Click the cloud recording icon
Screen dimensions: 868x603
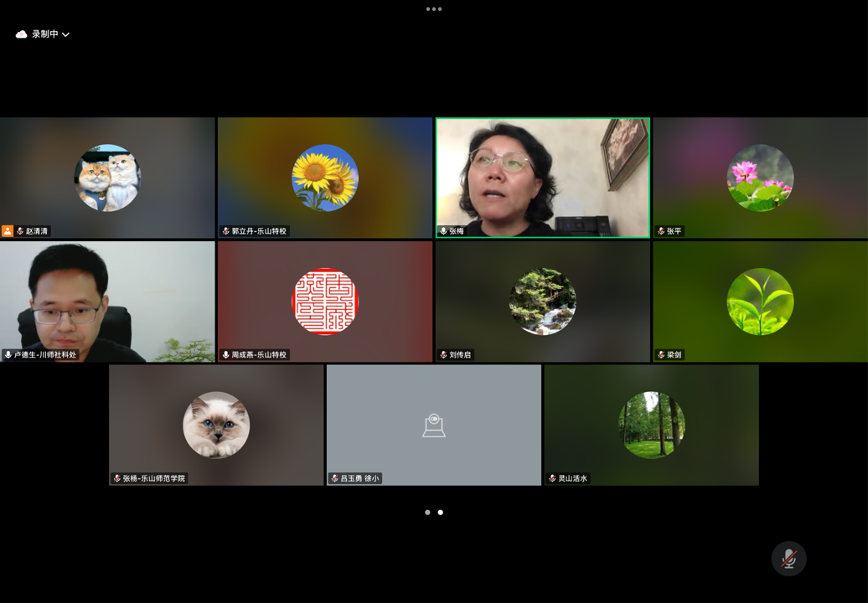(x=22, y=34)
